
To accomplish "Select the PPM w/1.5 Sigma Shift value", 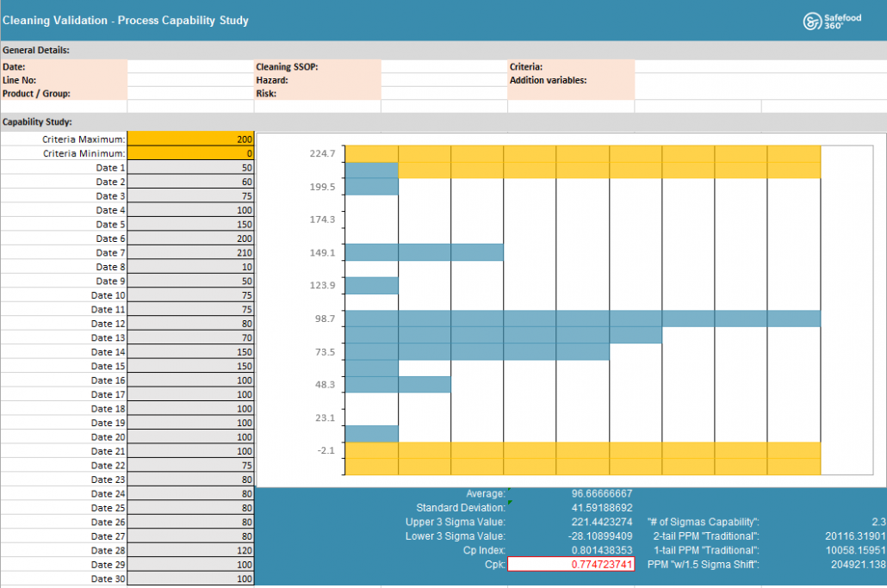I will [853, 565].
